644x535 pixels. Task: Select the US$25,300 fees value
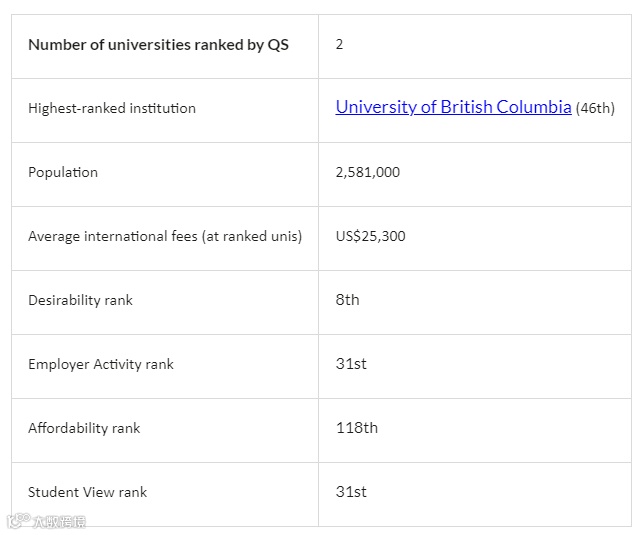pyautogui.click(x=370, y=236)
